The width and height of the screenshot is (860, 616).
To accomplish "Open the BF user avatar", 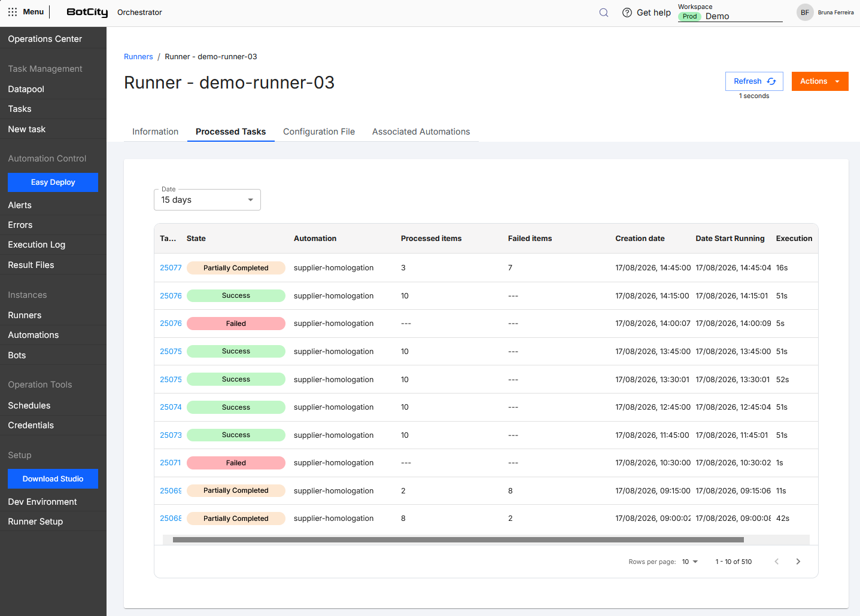I will [x=805, y=13].
